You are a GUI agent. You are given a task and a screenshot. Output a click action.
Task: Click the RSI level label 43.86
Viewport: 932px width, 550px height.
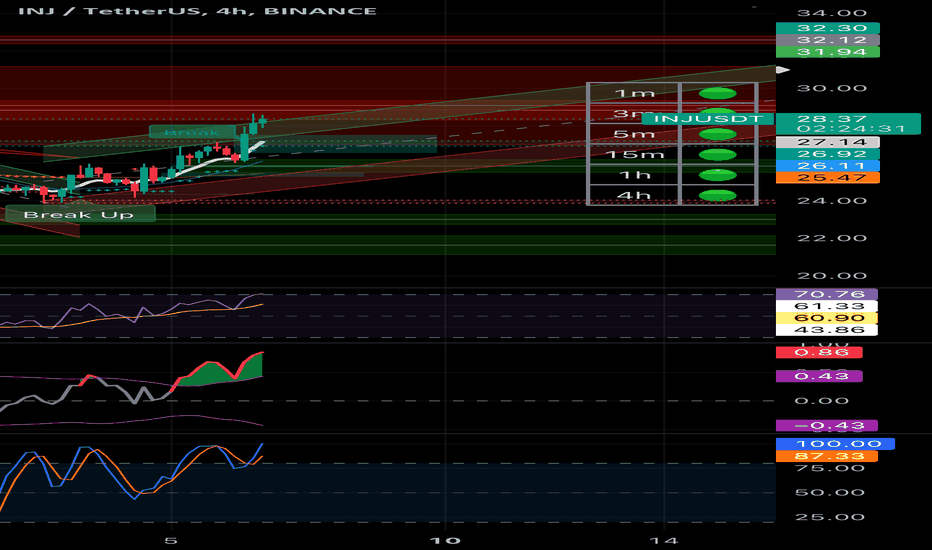(827, 330)
